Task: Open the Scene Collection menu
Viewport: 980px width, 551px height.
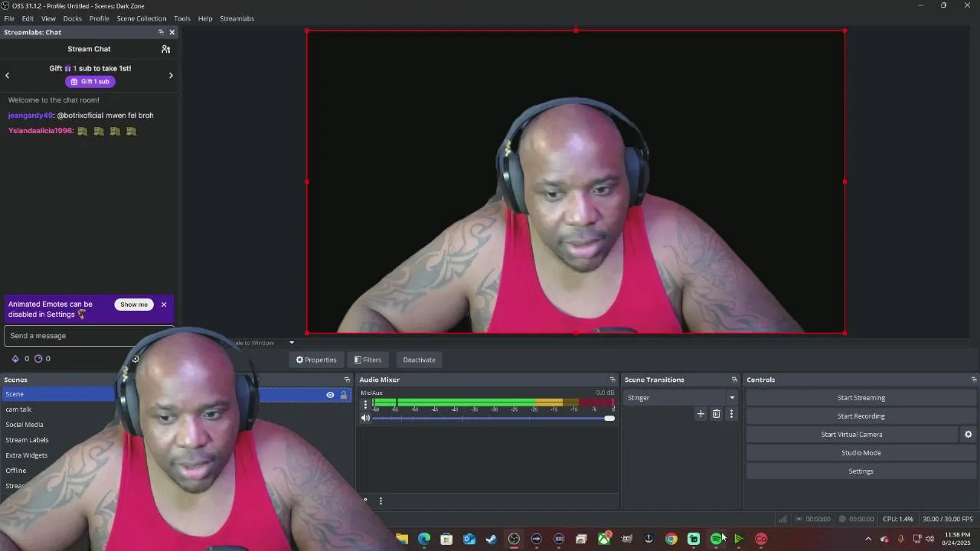Action: [142, 18]
